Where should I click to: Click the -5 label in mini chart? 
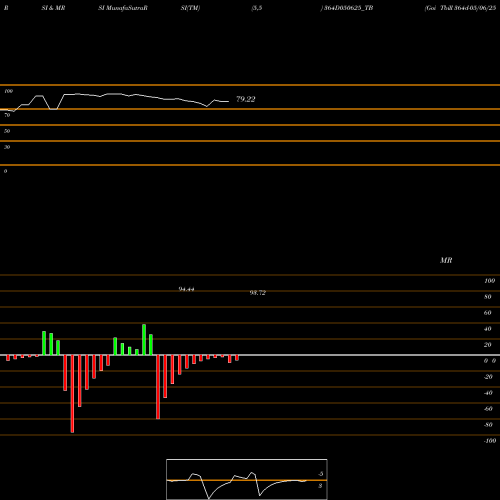click(320, 474)
